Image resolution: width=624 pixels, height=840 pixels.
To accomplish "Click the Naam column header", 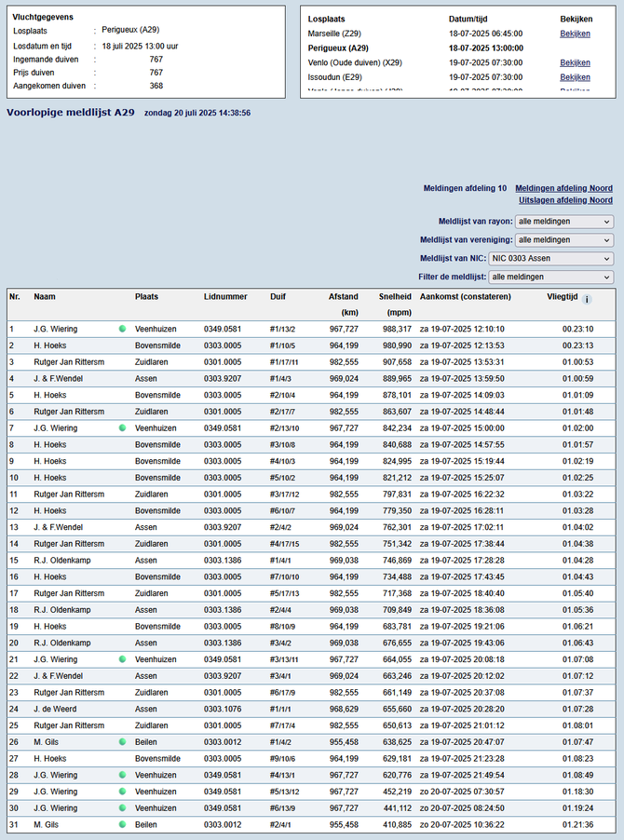I will (x=45, y=296).
